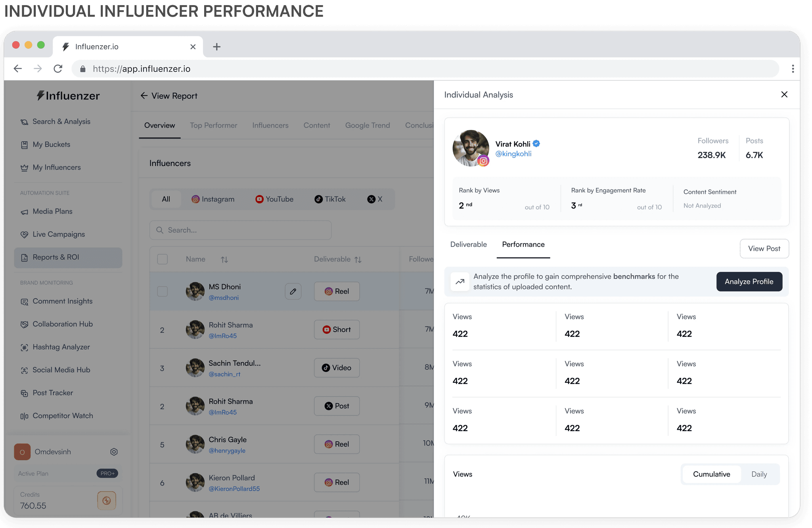Image resolution: width=812 pixels, height=528 pixels.
Task: Click the Analyze Profile button
Action: [x=749, y=282]
